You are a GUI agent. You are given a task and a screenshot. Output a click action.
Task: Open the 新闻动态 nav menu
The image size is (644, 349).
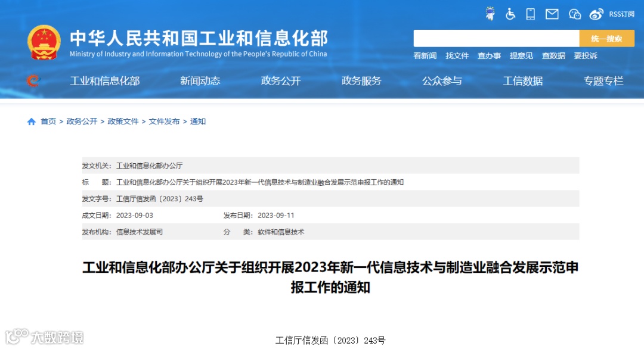point(200,81)
